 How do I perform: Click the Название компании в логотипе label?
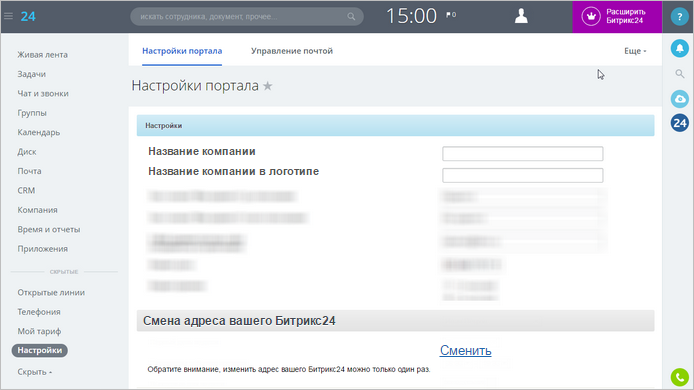[233, 171]
